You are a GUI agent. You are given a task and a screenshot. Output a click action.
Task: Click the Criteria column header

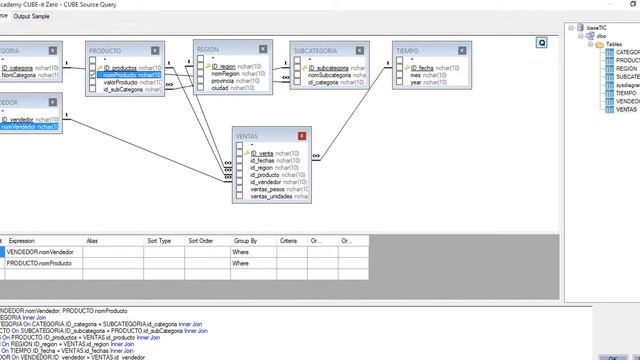pyautogui.click(x=292, y=241)
